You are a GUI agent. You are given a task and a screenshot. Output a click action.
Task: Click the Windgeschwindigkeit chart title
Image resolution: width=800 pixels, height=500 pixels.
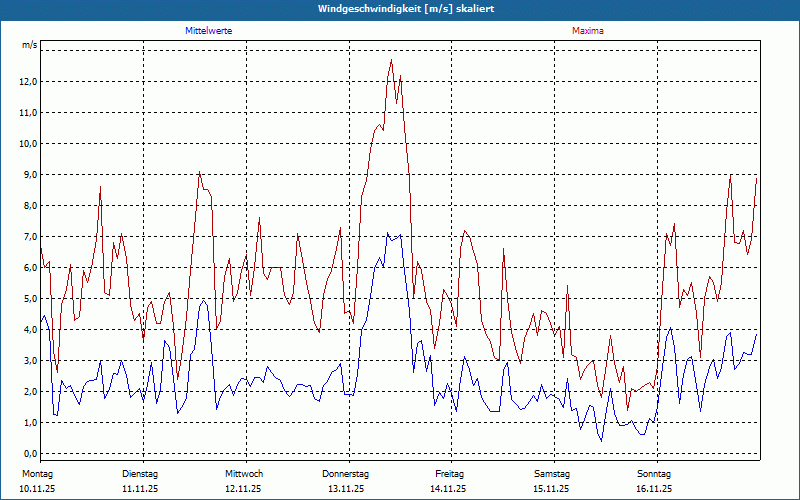(x=406, y=9)
